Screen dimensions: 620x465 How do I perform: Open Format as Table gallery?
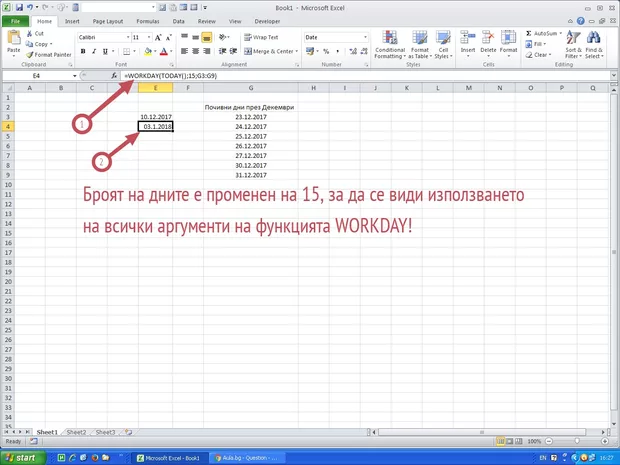pos(420,45)
